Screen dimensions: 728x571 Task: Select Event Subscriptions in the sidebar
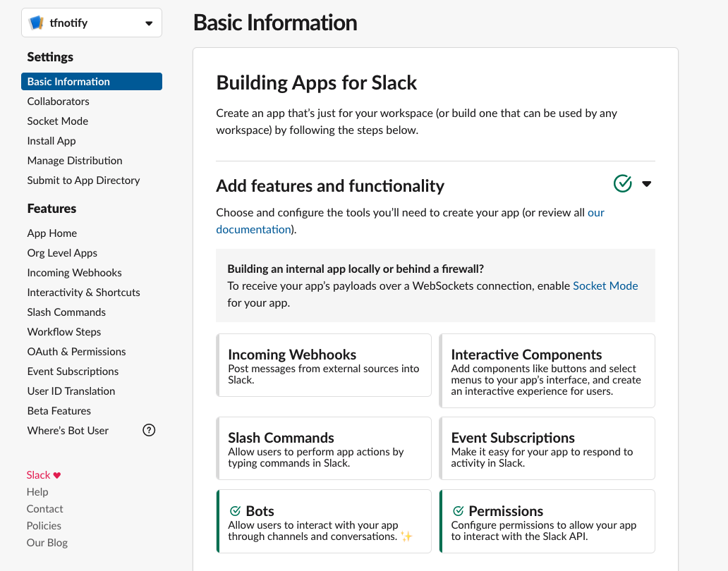click(x=73, y=372)
